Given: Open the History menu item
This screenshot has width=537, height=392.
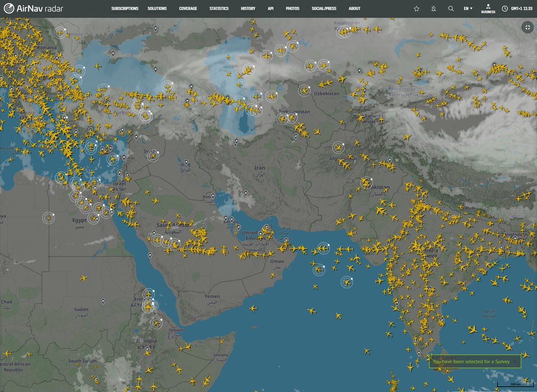Looking at the screenshot, I should point(248,8).
